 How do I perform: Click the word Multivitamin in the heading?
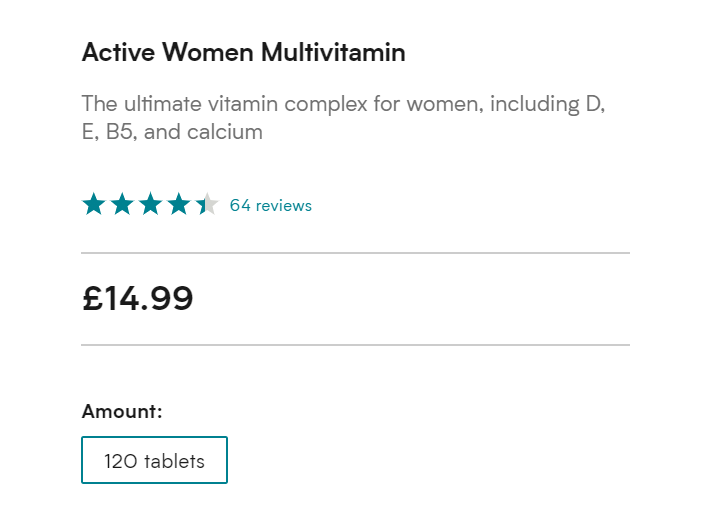coord(333,53)
